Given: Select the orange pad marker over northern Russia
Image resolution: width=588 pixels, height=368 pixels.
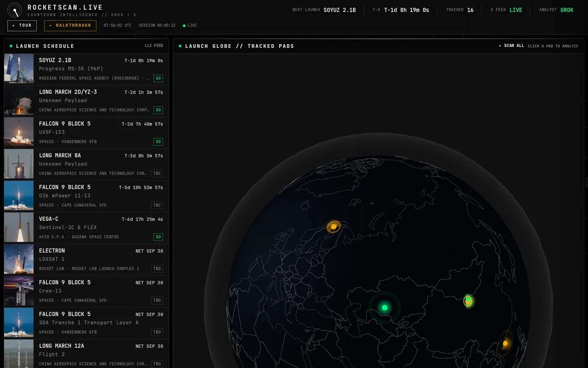Looking at the screenshot, I should [x=334, y=226].
